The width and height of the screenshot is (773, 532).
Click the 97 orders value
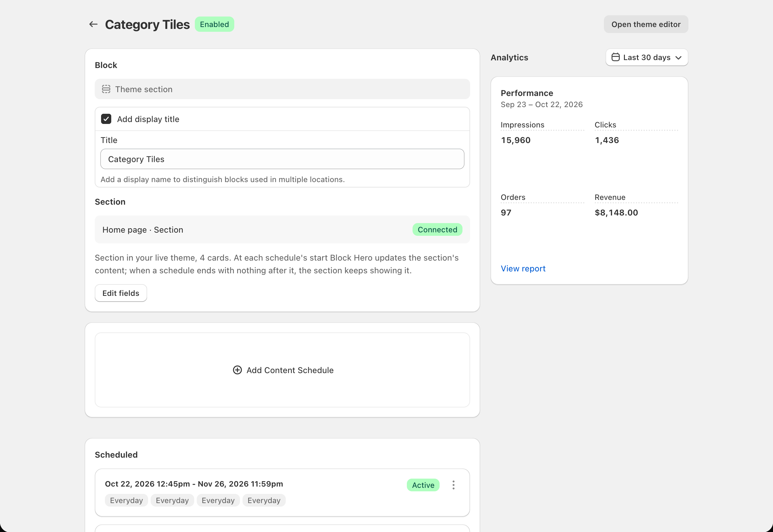tap(506, 213)
